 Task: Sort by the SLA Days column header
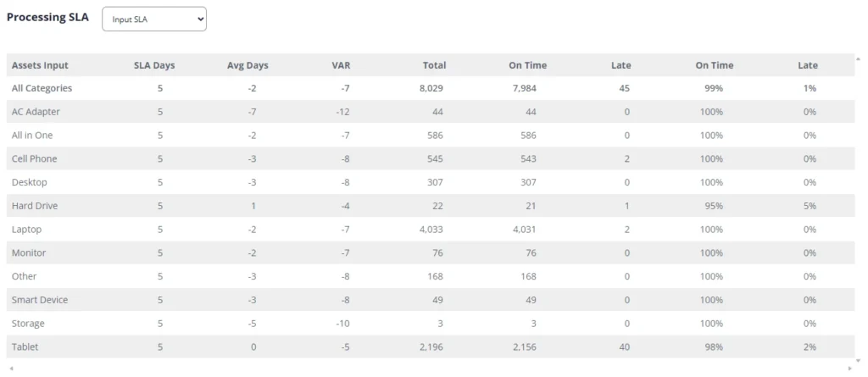coord(154,65)
